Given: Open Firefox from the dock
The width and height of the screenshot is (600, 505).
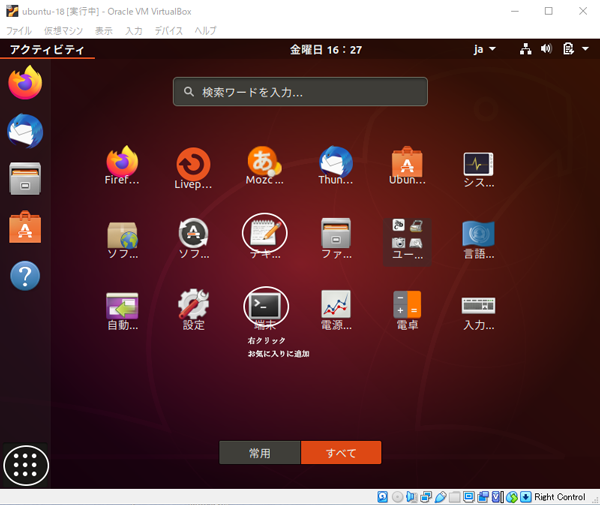Looking at the screenshot, I should tap(25, 82).
